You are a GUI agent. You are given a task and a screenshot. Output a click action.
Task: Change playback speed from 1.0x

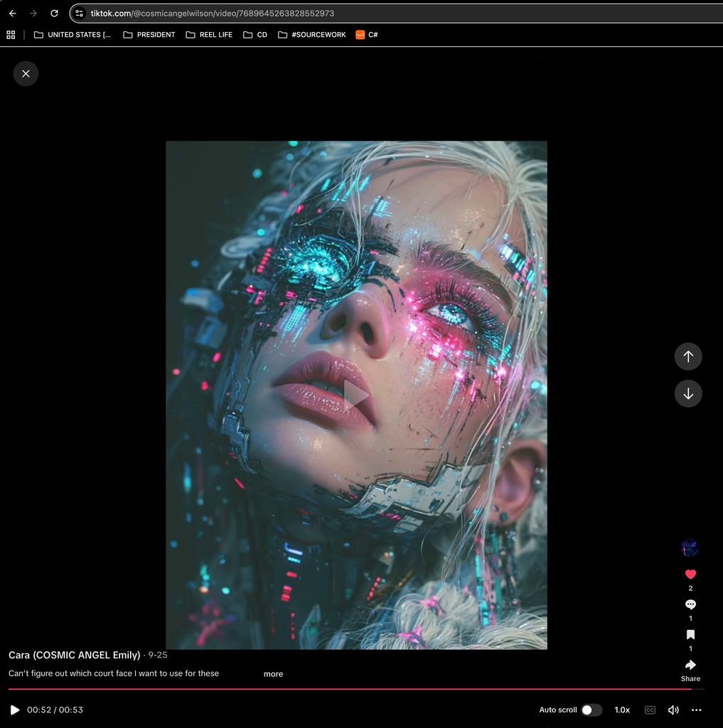point(622,710)
